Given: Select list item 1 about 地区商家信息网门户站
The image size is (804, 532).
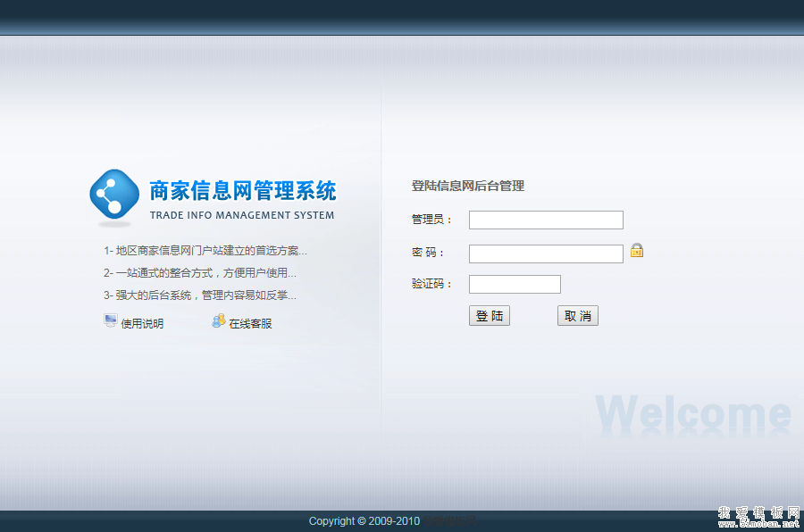Looking at the screenshot, I should (205, 251).
